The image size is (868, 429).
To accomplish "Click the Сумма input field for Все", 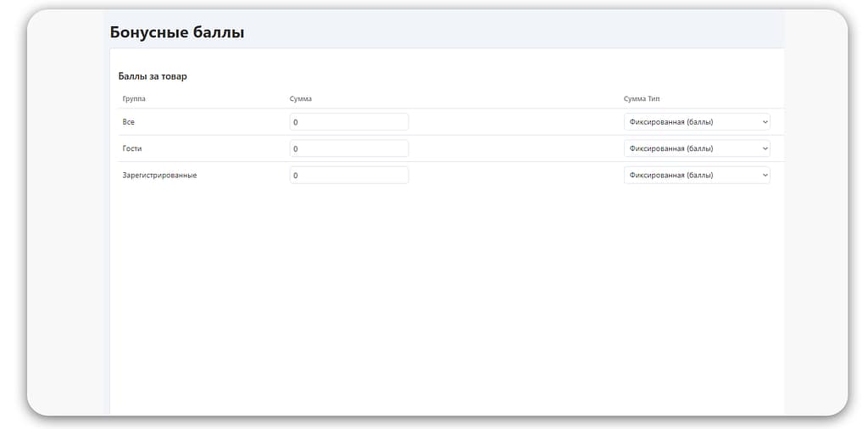I will (x=348, y=122).
